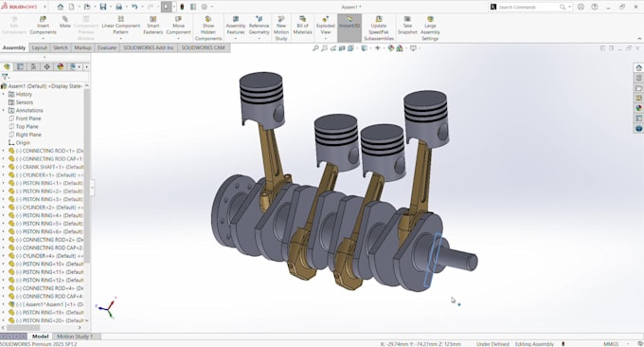This screenshot has height=347, width=644.
Task: Open the Markup tab
Action: [82, 47]
